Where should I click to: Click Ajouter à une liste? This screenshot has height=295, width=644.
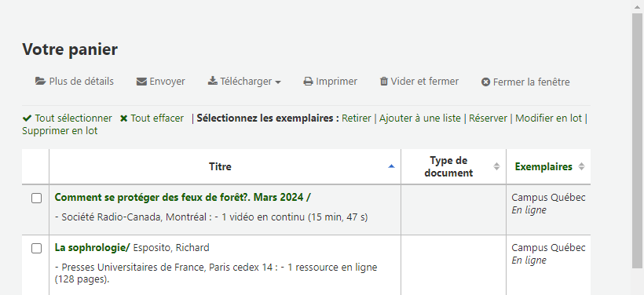pos(419,118)
